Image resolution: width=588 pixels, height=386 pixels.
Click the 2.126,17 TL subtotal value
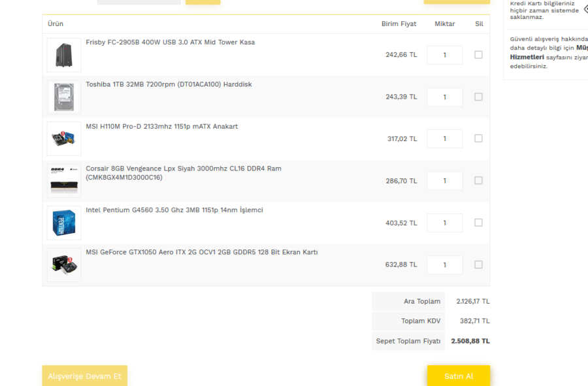pyautogui.click(x=473, y=301)
